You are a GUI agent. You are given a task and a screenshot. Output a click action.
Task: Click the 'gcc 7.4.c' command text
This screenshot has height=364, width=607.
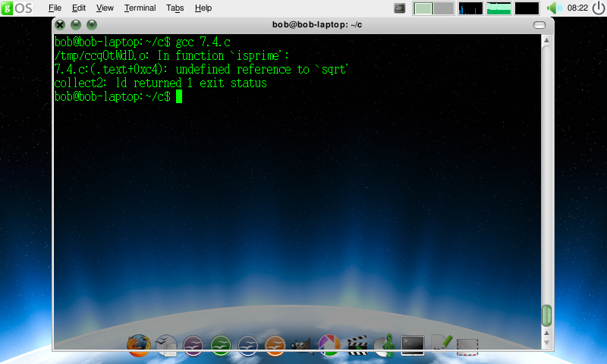click(x=203, y=42)
